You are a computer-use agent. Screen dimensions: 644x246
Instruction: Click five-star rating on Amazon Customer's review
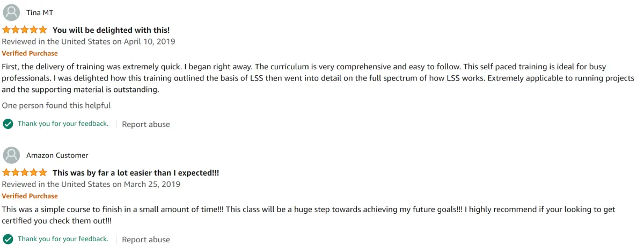tap(25, 173)
